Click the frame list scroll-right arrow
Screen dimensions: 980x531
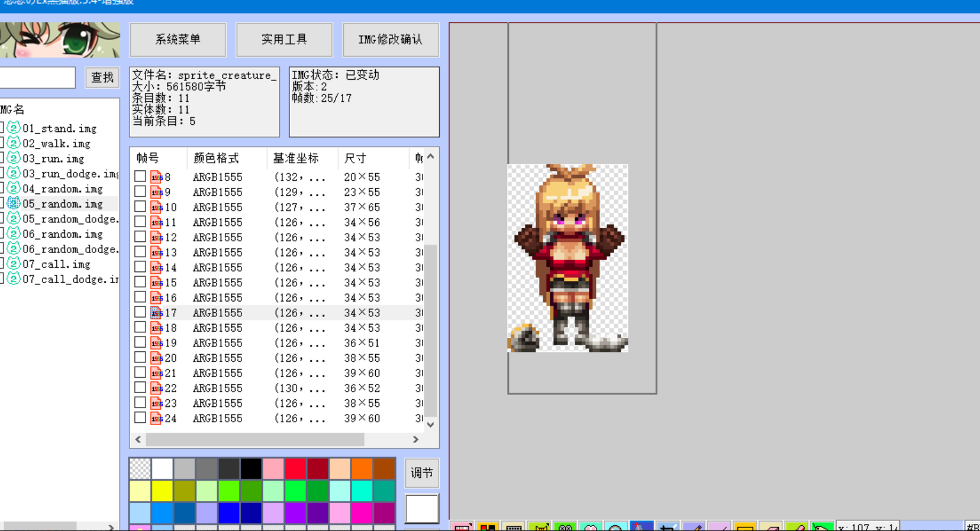(415, 439)
